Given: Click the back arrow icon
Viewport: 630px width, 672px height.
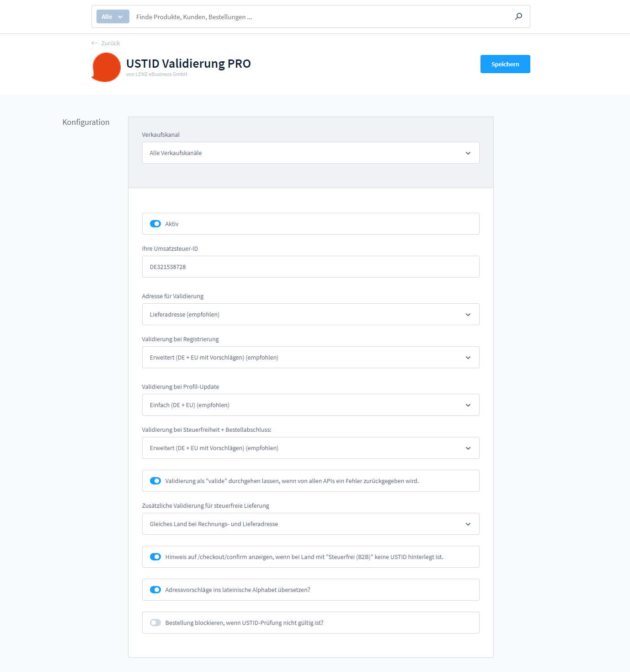Looking at the screenshot, I should [95, 43].
